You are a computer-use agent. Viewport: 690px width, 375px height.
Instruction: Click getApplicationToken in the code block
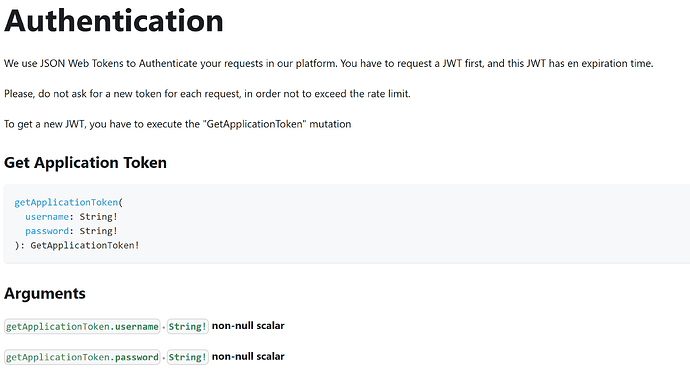tap(66, 202)
